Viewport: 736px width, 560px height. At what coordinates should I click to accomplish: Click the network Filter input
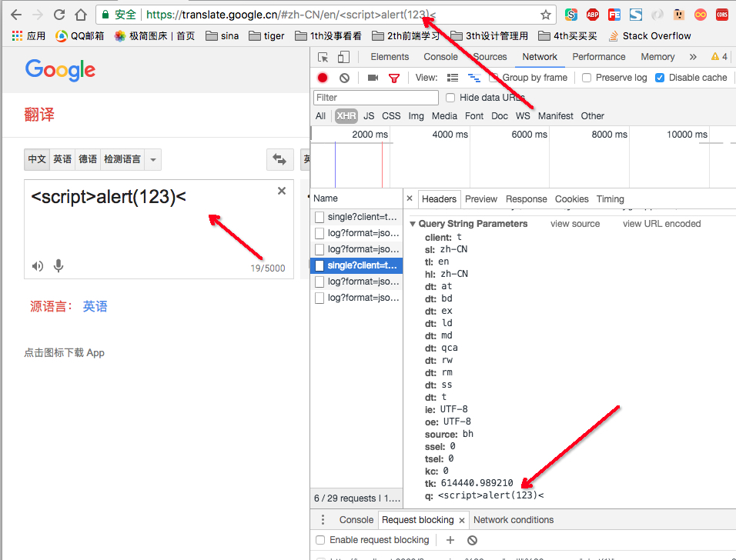click(x=376, y=98)
